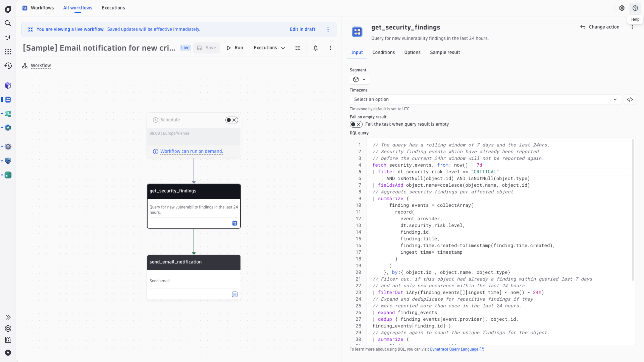Viewport: 644px width, 362px height.
Task: Open the green AI app icon
Action: point(8,175)
